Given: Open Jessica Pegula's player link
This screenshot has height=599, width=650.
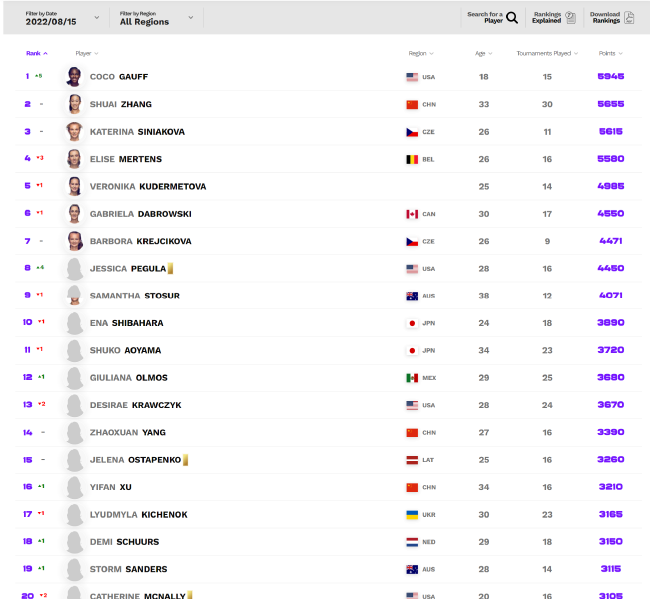Looking at the screenshot, I should point(128,269).
